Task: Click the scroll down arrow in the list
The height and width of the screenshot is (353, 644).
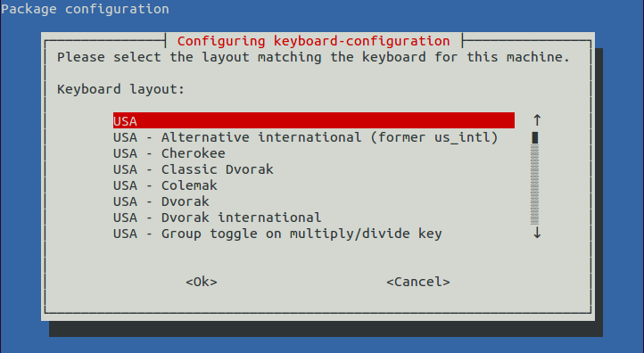Action: [537, 234]
